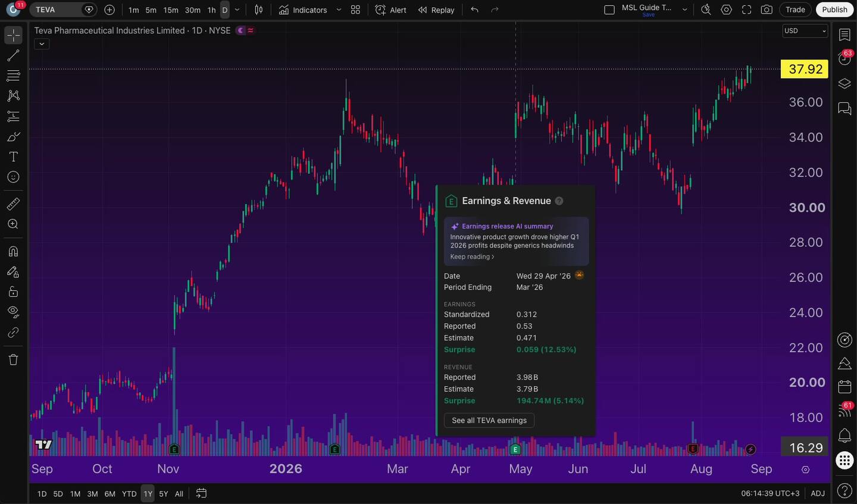The image size is (857, 504).
Task: Take a chart snapshot camera icon
Action: pos(767,10)
